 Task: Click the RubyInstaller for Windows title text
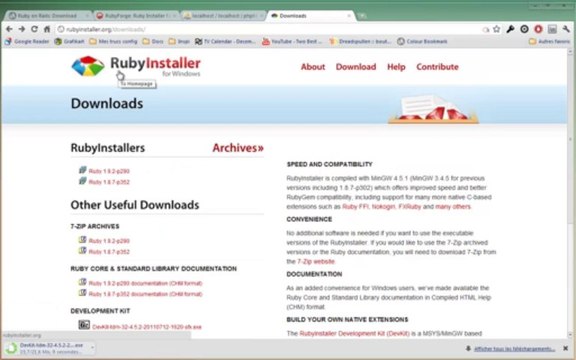(x=155, y=66)
